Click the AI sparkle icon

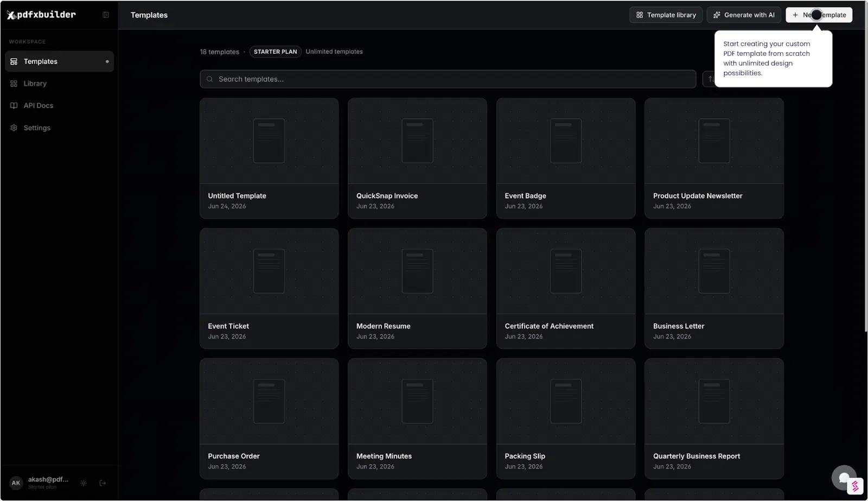tap(717, 15)
